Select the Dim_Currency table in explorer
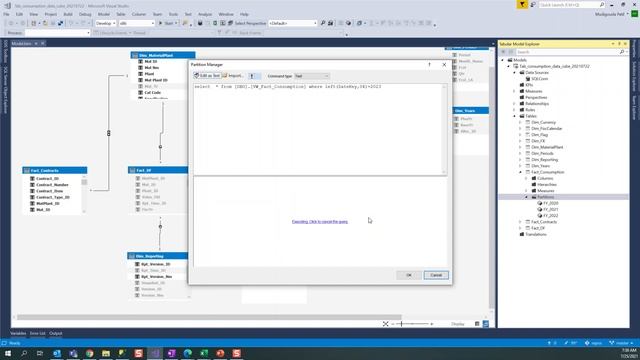This screenshot has height=360, width=640. coord(543,122)
